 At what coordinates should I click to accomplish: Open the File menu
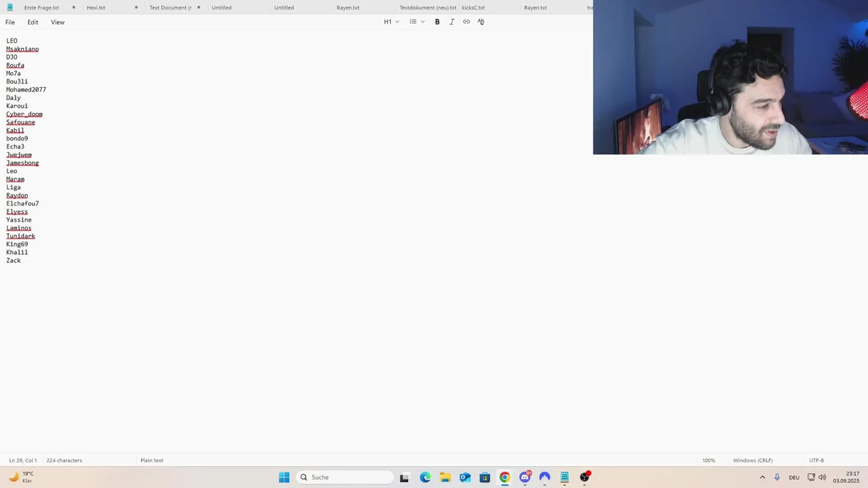coord(10,22)
